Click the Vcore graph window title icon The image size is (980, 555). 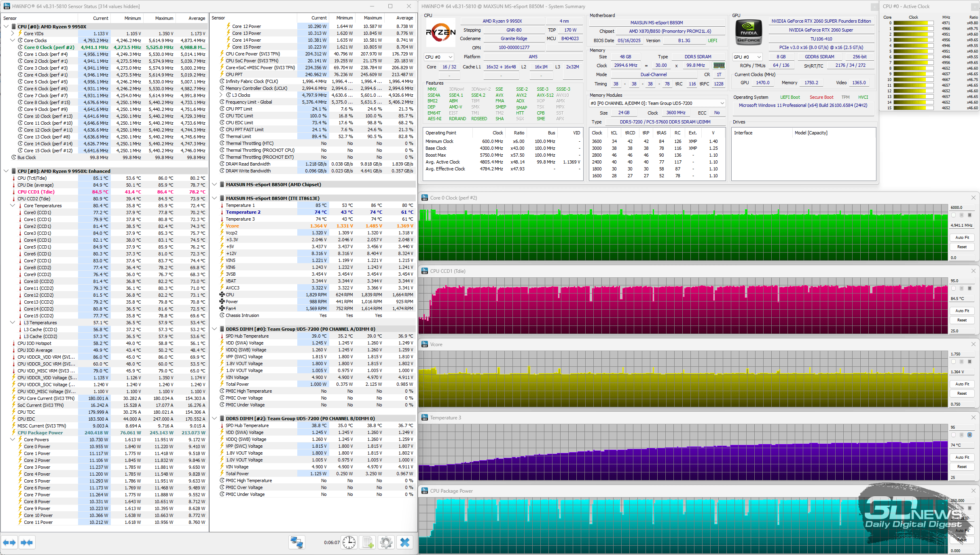coord(425,344)
